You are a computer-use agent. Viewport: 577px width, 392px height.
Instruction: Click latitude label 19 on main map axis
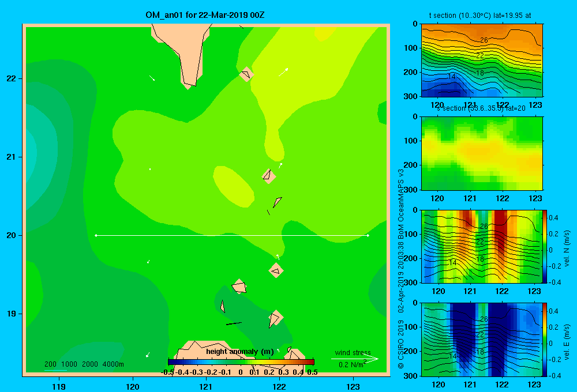point(11,314)
